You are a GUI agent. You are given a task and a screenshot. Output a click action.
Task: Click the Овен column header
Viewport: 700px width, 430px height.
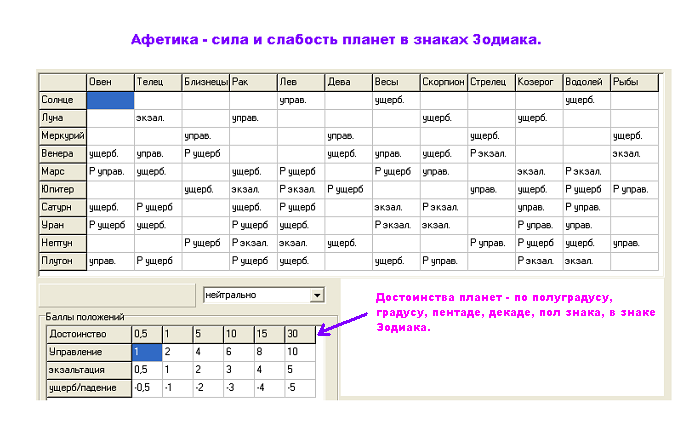pos(110,82)
